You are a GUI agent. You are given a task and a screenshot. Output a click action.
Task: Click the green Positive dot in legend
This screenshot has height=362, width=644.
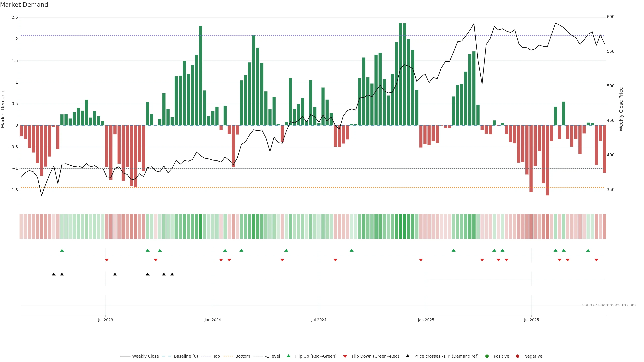coord(487,356)
